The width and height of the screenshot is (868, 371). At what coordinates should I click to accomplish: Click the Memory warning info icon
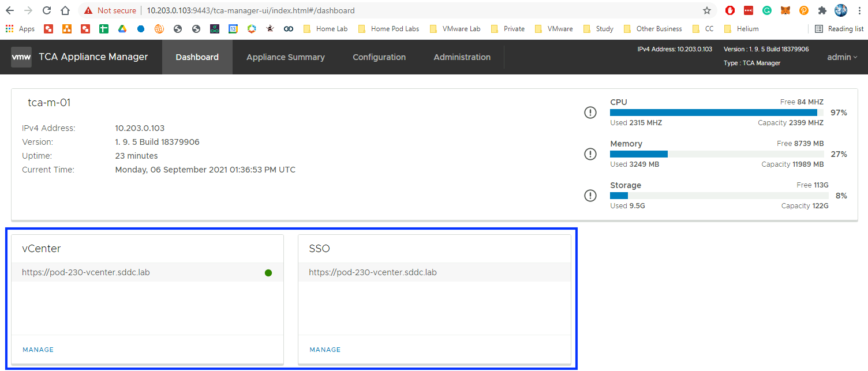point(590,154)
